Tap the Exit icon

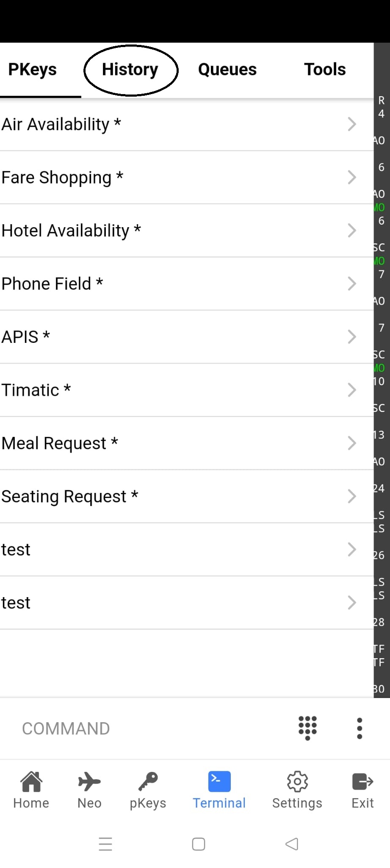click(x=362, y=782)
